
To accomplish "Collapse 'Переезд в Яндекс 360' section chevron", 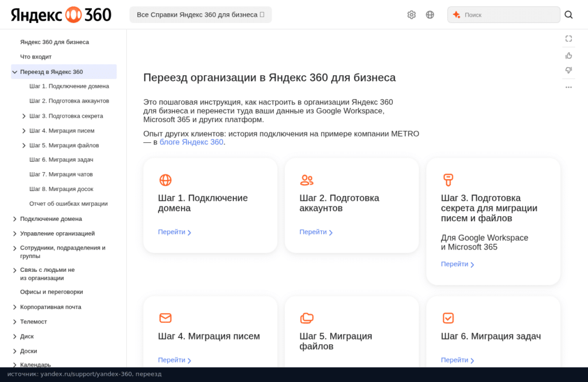I will 14,72.
